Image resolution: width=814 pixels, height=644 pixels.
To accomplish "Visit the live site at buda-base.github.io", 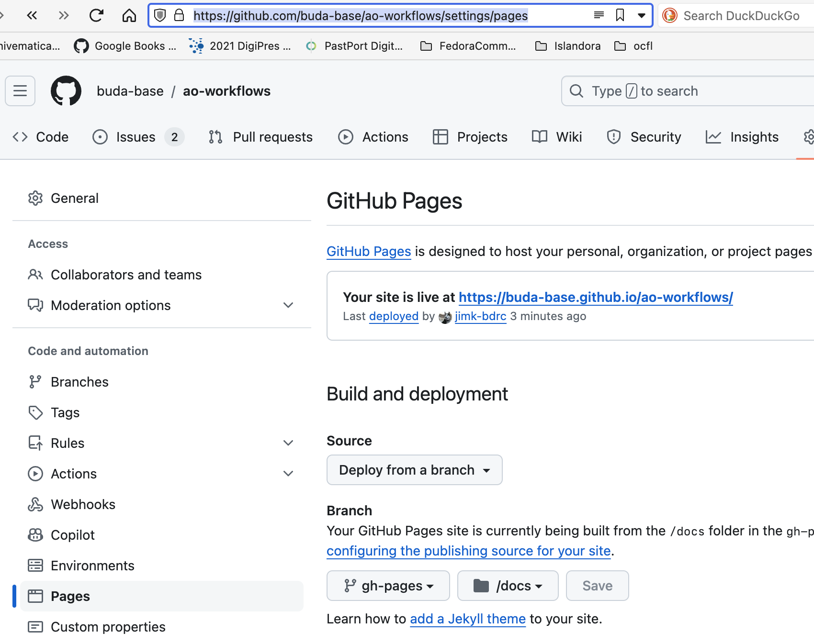I will click(x=595, y=297).
